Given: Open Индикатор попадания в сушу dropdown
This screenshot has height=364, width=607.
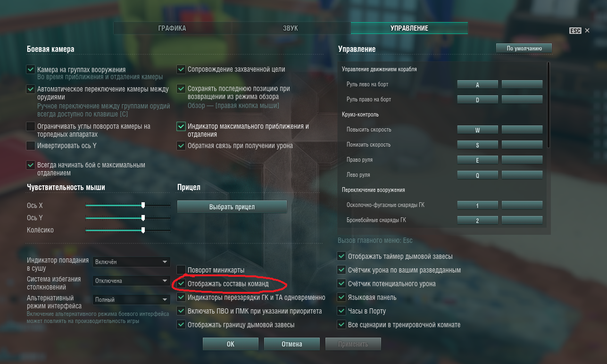Looking at the screenshot, I should click(131, 262).
